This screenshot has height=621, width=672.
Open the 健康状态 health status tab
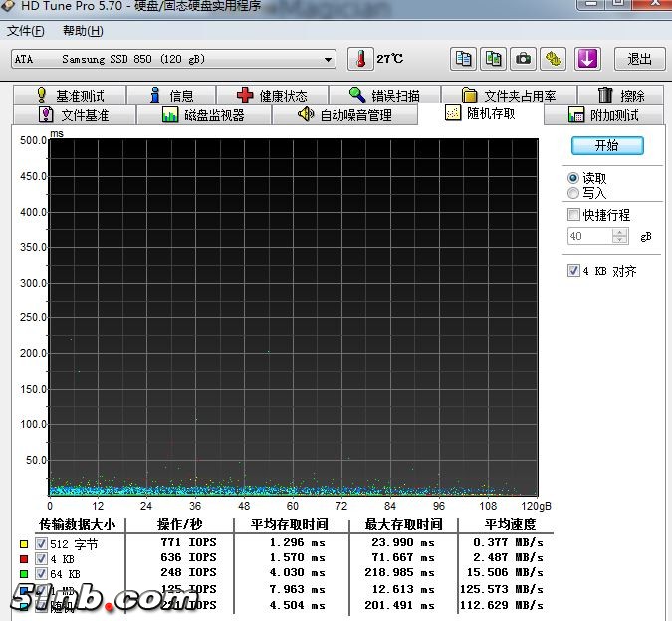272,96
